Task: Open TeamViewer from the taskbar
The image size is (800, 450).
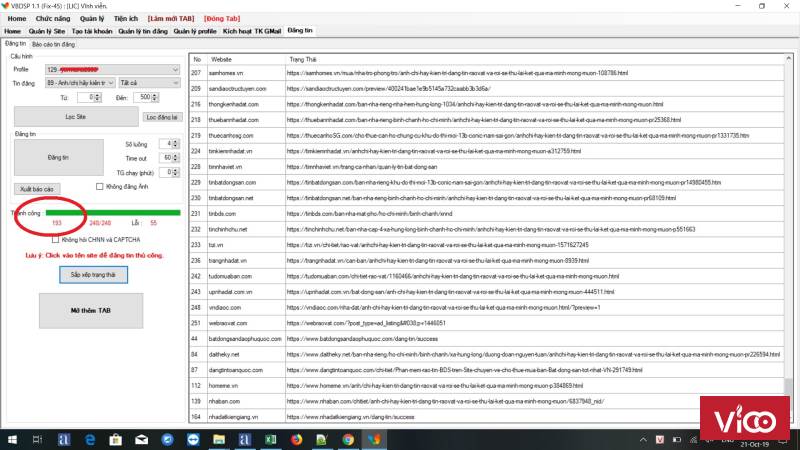Action: click(x=193, y=439)
